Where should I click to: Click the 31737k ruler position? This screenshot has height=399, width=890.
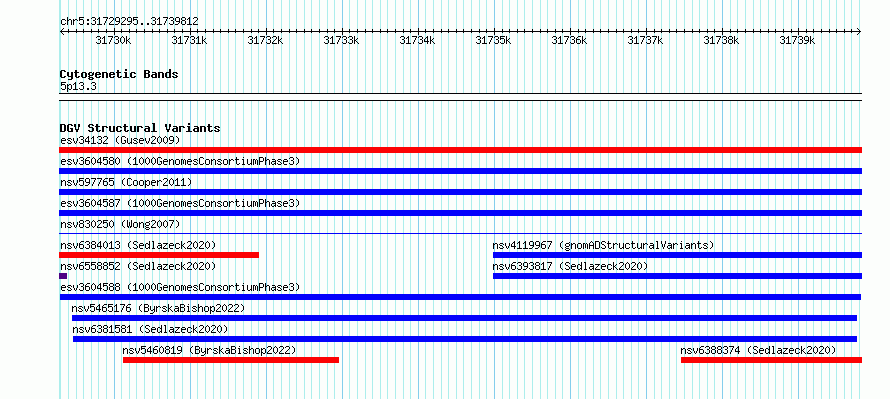click(646, 40)
